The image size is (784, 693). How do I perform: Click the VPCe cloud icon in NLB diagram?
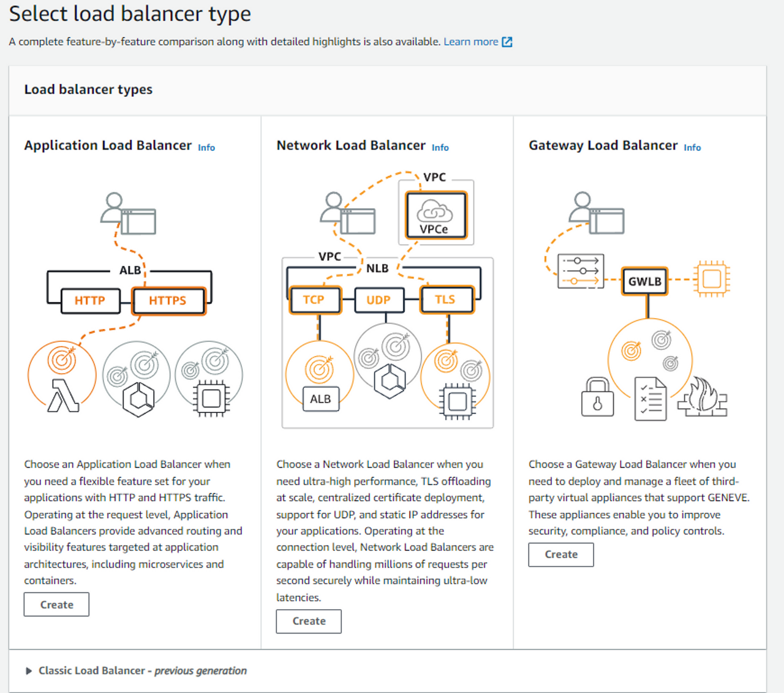tap(435, 216)
